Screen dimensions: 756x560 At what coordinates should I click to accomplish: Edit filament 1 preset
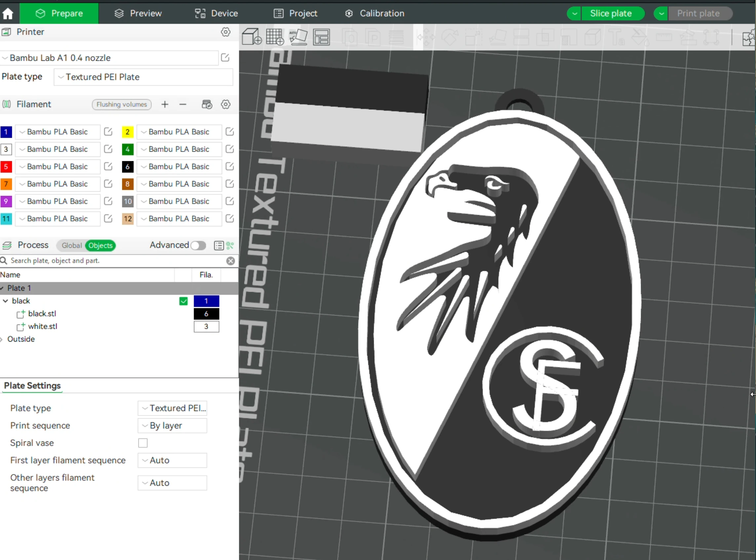[x=108, y=132]
